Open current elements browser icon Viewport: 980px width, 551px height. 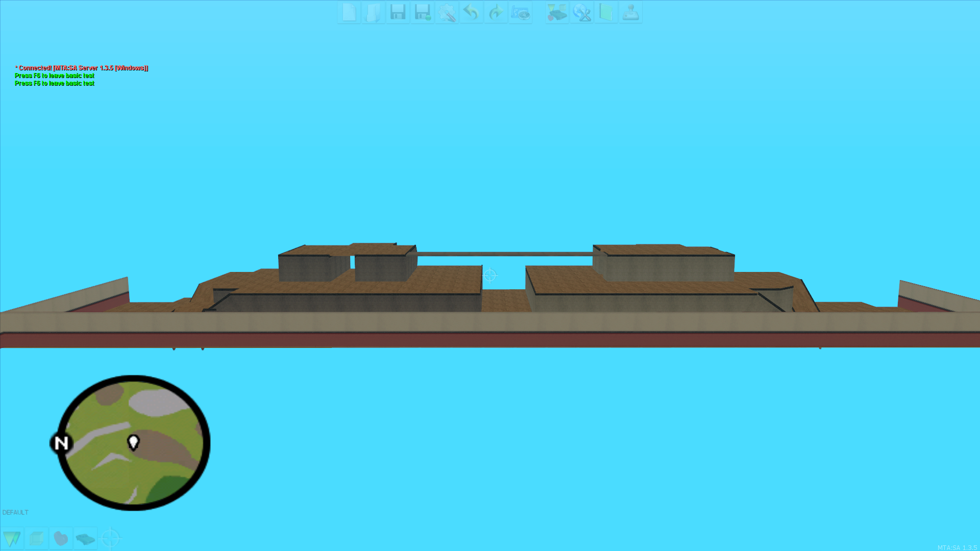tap(557, 12)
